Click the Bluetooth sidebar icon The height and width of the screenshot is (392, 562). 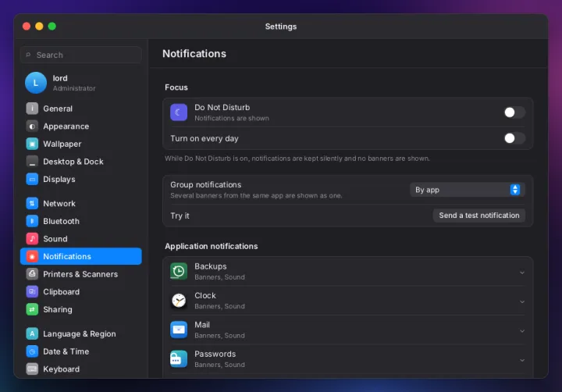pos(32,221)
